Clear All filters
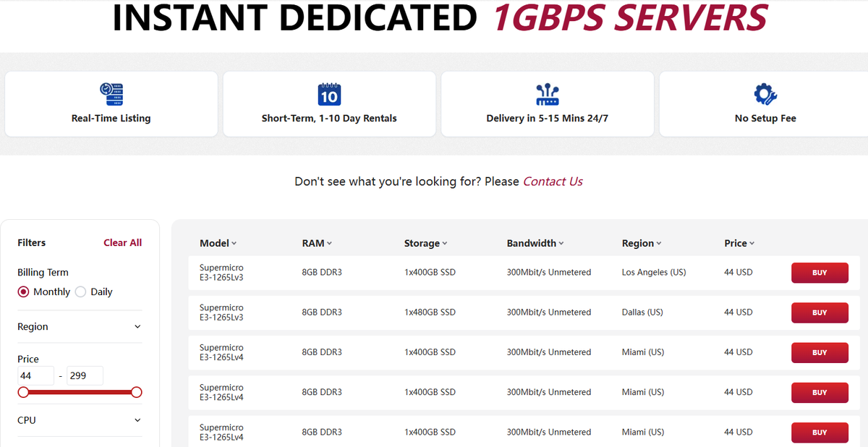This screenshot has width=868, height=447. pyautogui.click(x=122, y=242)
